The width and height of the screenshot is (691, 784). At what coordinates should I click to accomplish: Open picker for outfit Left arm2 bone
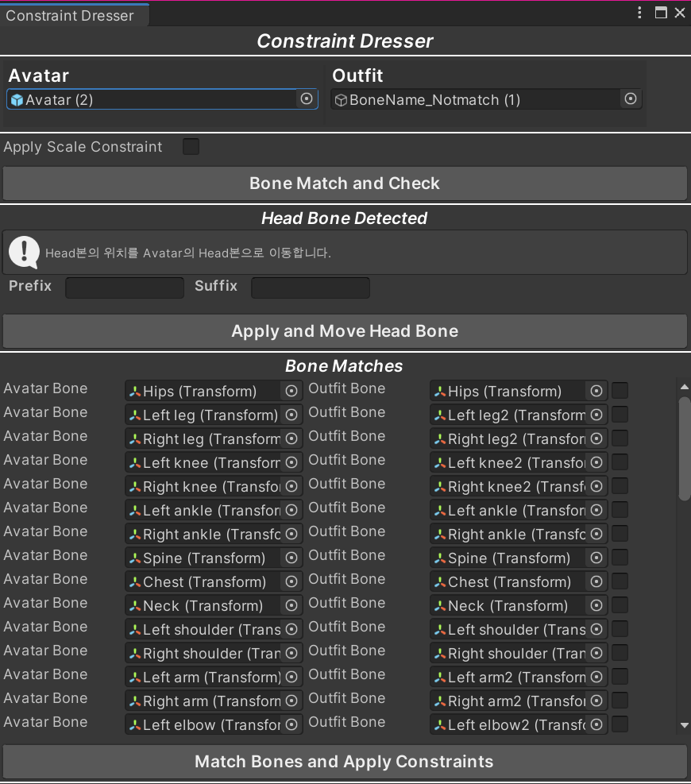click(x=596, y=677)
